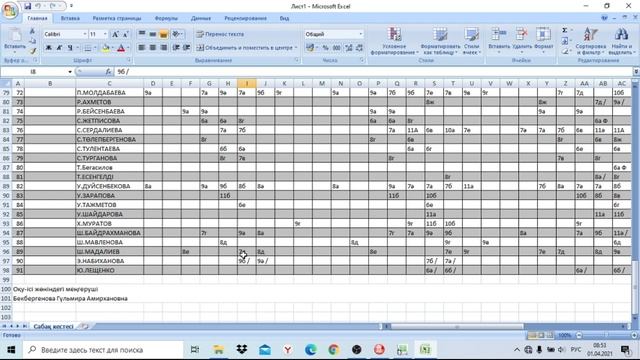The height and width of the screenshot is (360, 640).
Task: Apply middle vertical alignment
Action: click(x=153, y=34)
